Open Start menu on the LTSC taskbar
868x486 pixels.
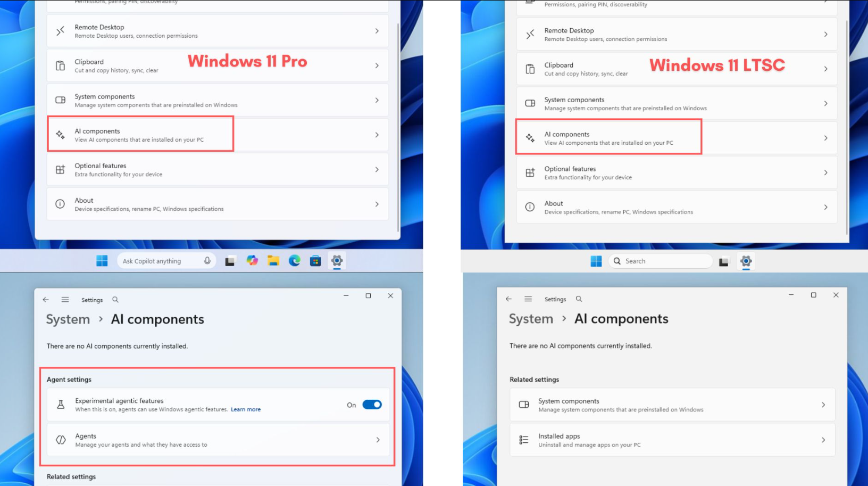596,261
